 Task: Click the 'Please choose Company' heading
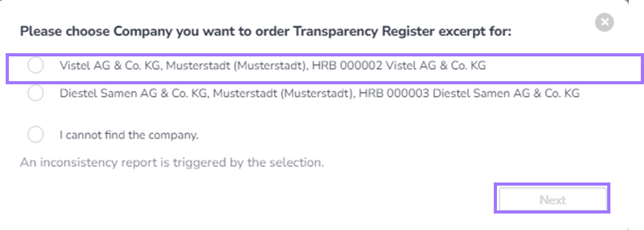tap(266, 32)
